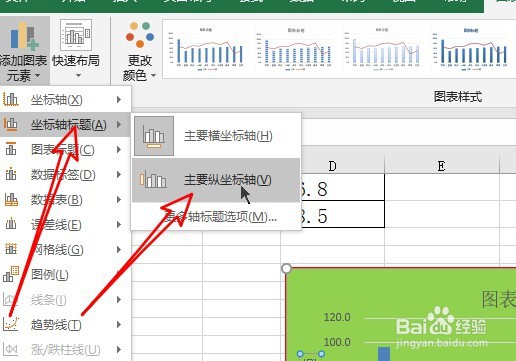
Task: Click the blue data bar in chart
Action: tap(384, 354)
